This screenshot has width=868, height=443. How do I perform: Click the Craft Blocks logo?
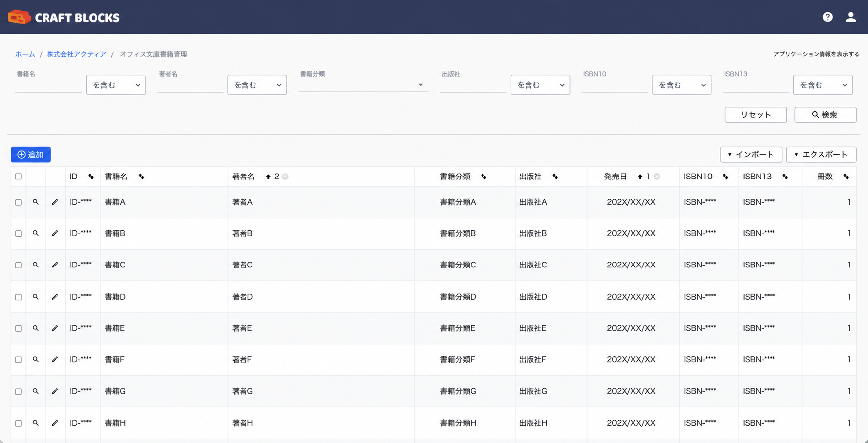pos(64,17)
